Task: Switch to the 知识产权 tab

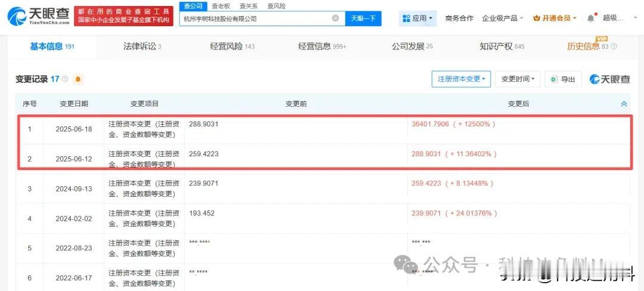Action: [x=502, y=47]
